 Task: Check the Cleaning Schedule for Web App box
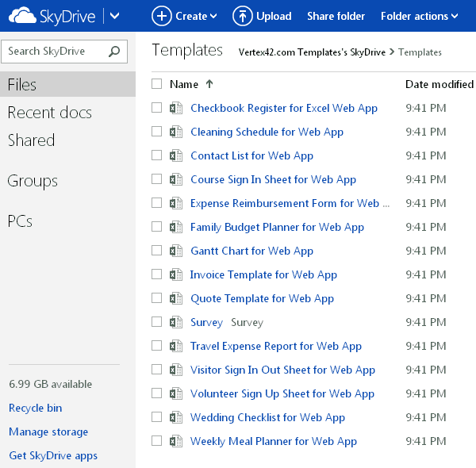coord(156,132)
